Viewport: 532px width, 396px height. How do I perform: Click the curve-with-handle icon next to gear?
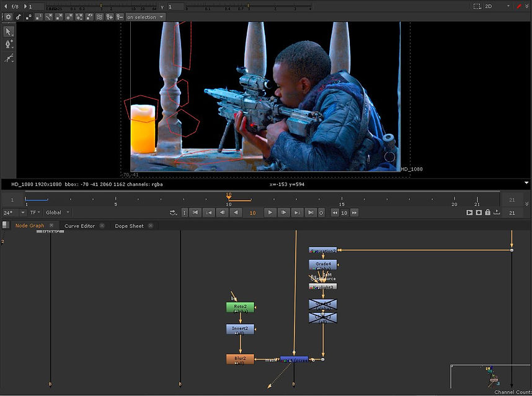pos(19,17)
